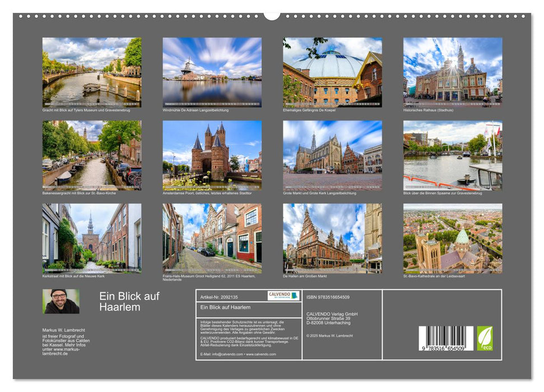Image resolution: width=544 pixels, height=392 pixels.
Task: Visit the www.calvendo.com website link
Action: [261, 354]
